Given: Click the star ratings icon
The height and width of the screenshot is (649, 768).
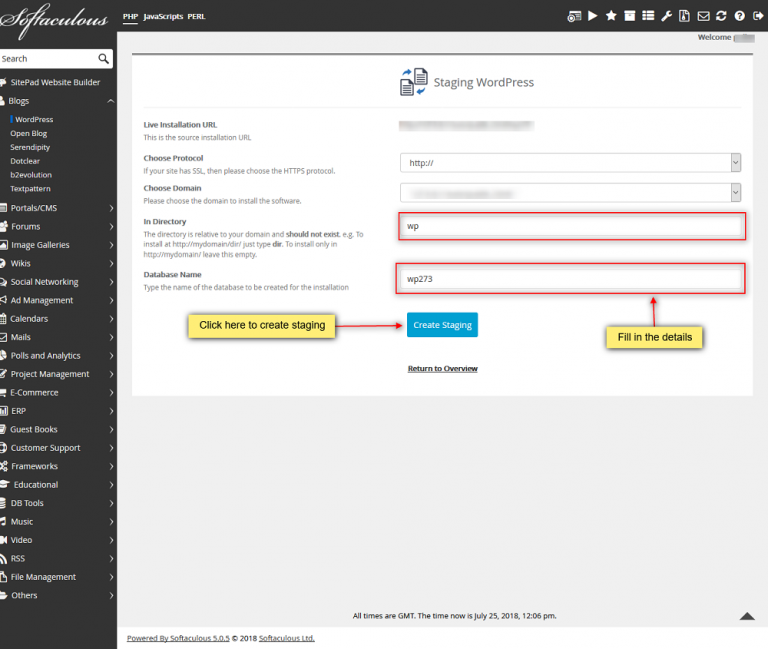Looking at the screenshot, I should [611, 16].
